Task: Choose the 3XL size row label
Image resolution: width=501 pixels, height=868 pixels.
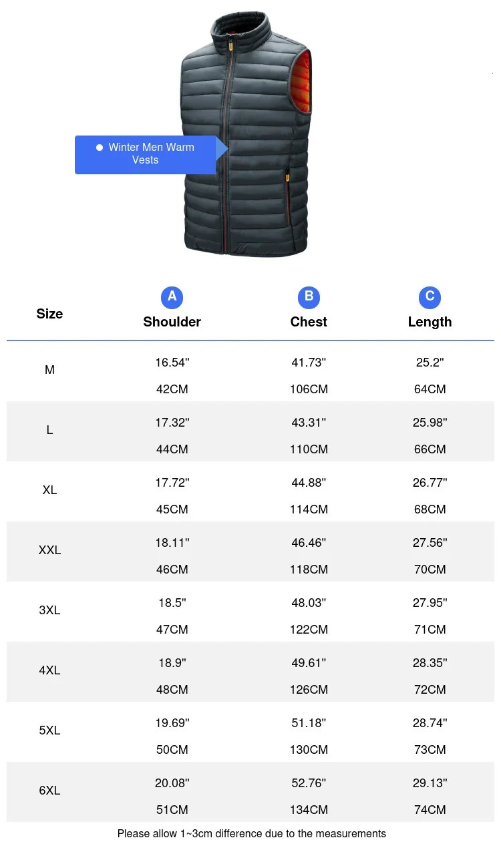Action: pyautogui.click(x=49, y=610)
